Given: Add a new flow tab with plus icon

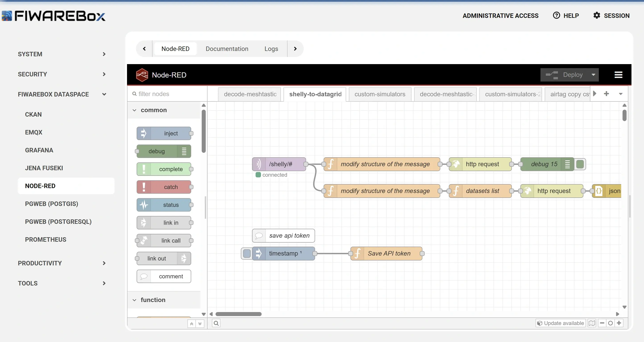Looking at the screenshot, I should [606, 94].
